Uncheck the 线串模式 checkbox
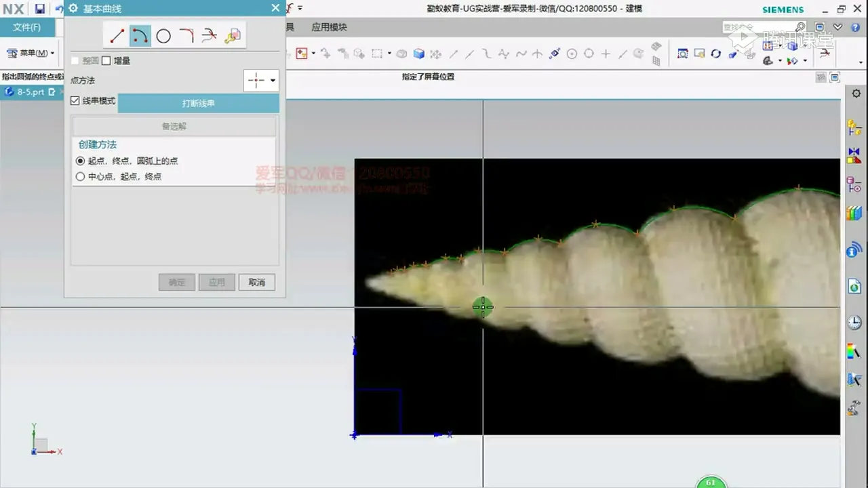868x488 pixels. (75, 101)
